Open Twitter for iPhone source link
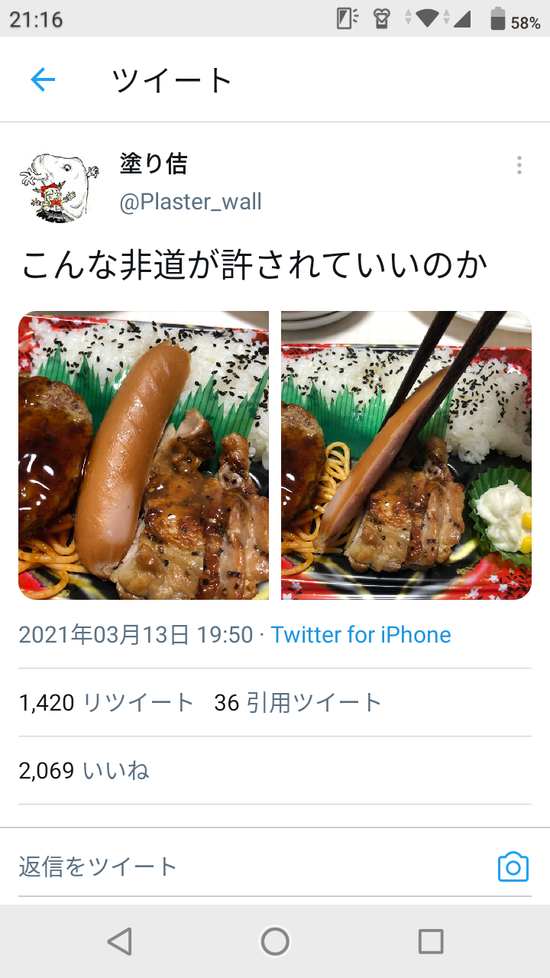Image resolution: width=550 pixels, height=978 pixels. click(x=360, y=635)
